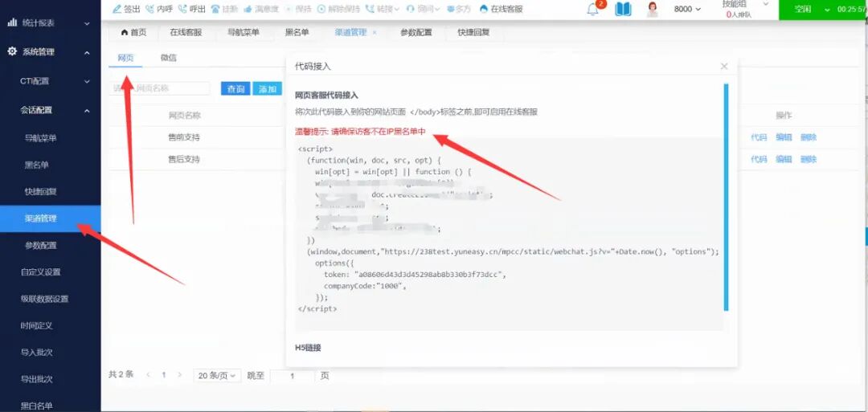
Task: Open 在线客服 from the top toolbar
Action: click(501, 9)
